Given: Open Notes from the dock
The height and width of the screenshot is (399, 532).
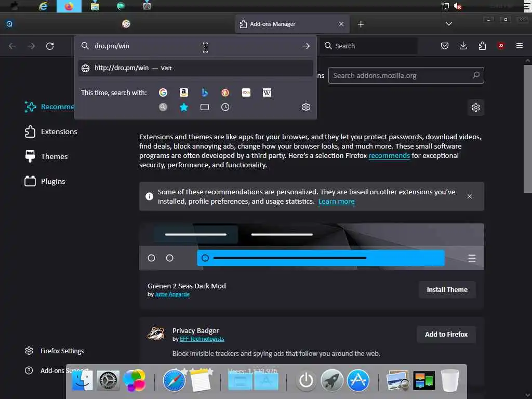Looking at the screenshot, I should click(201, 380).
